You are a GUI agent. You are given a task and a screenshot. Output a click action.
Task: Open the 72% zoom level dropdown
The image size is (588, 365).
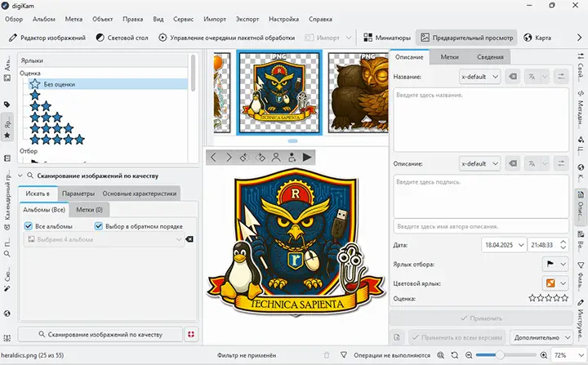[568, 355]
